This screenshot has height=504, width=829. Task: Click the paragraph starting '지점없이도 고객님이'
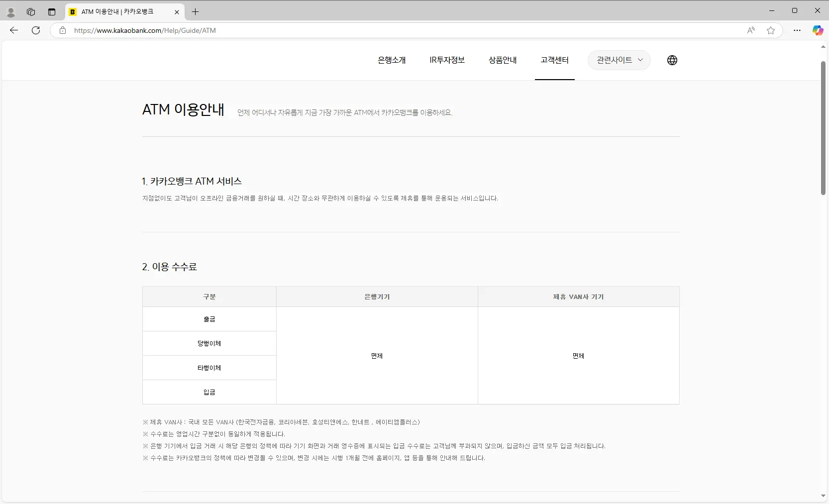(320, 198)
